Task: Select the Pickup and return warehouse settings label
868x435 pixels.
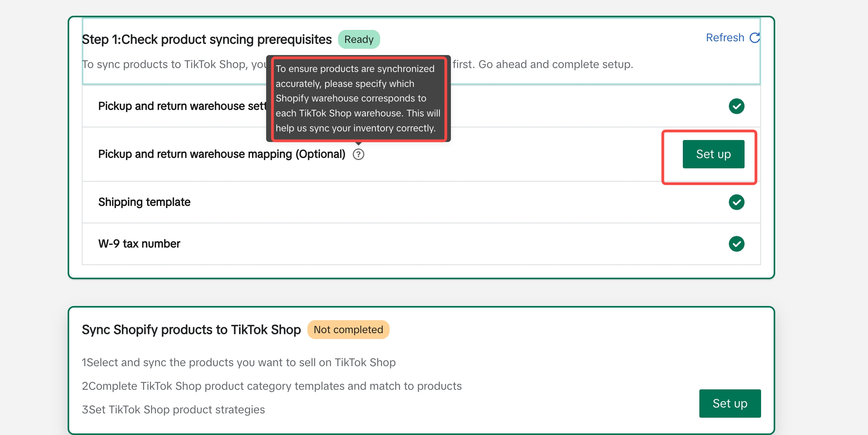Action: [x=182, y=106]
